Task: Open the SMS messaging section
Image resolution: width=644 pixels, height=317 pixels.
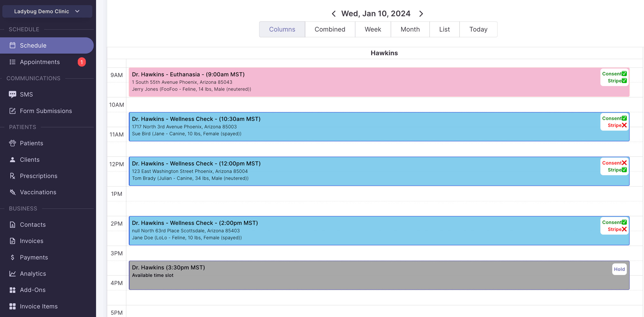Action: coord(13,94)
